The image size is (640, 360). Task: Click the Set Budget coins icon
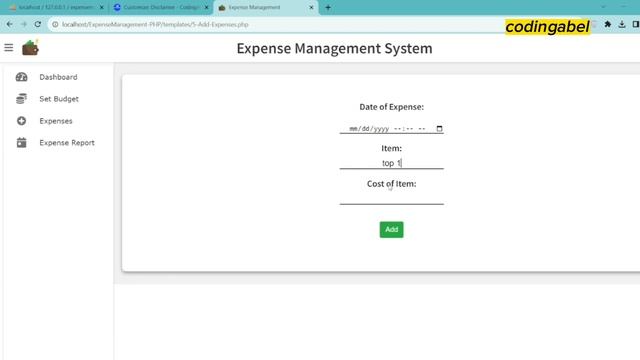coord(21,99)
